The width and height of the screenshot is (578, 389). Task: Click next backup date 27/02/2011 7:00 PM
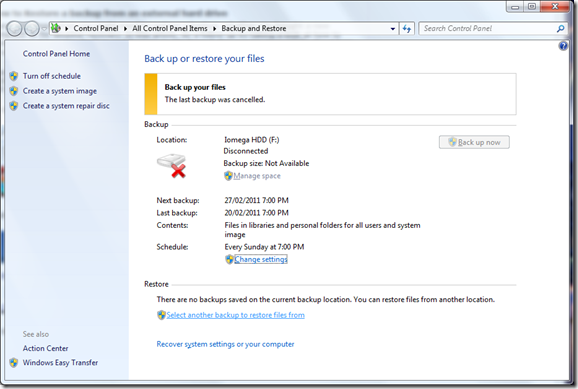[256, 201]
